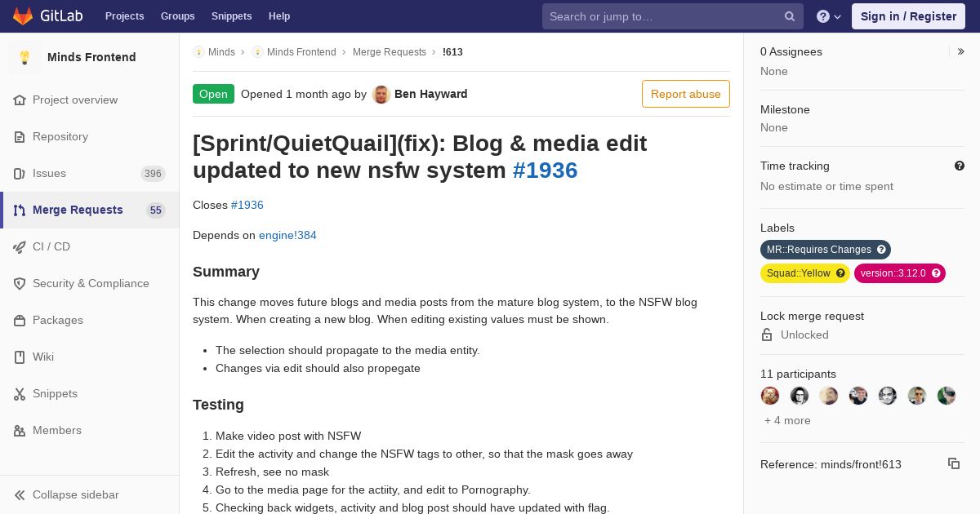Viewport: 980px width, 514px height.
Task: Click the first participant avatar
Action: click(770, 396)
